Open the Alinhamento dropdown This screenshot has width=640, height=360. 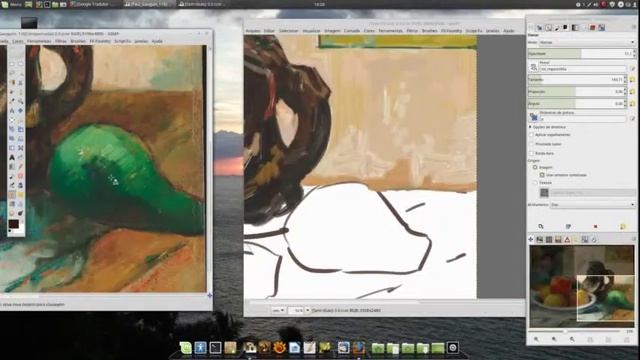point(592,204)
